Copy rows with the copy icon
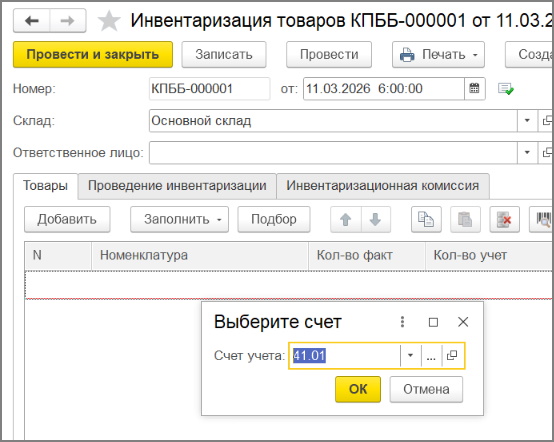This screenshot has width=554, height=442. click(426, 219)
